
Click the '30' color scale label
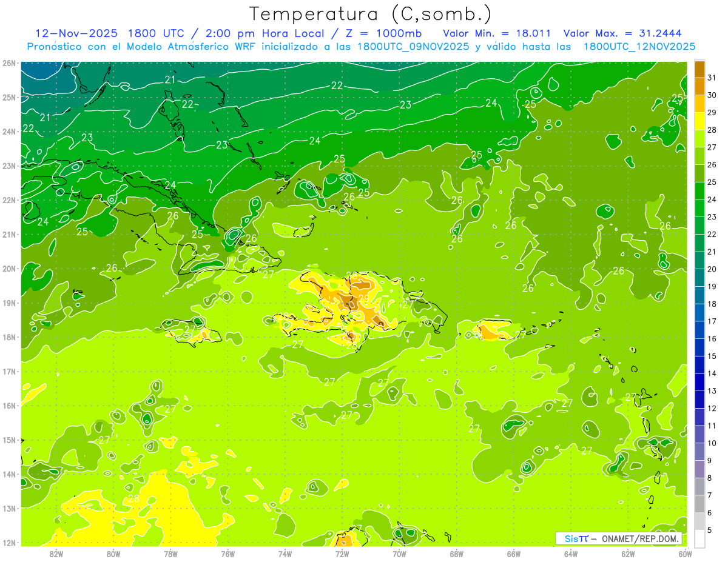(712, 95)
